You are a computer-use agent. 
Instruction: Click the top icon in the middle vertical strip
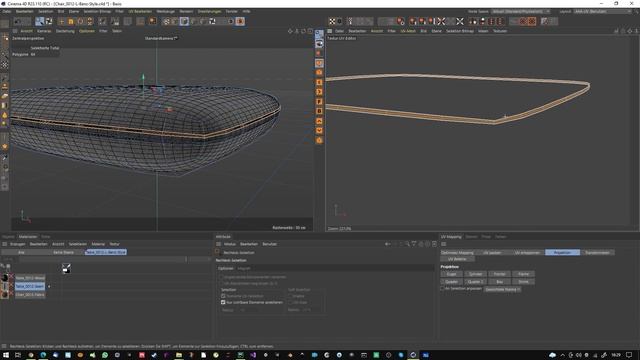pos(319,33)
